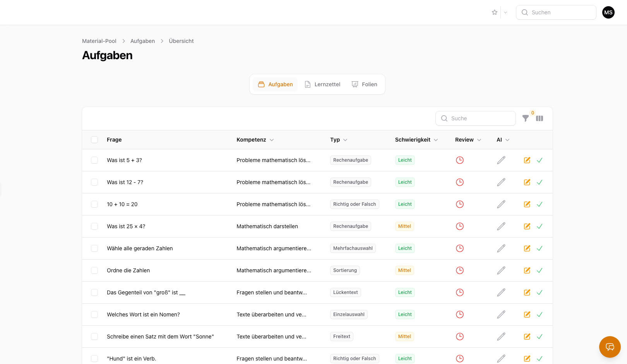627x364 pixels.
Task: Expand the Kompetenz column dropdown
Action: pos(272,140)
